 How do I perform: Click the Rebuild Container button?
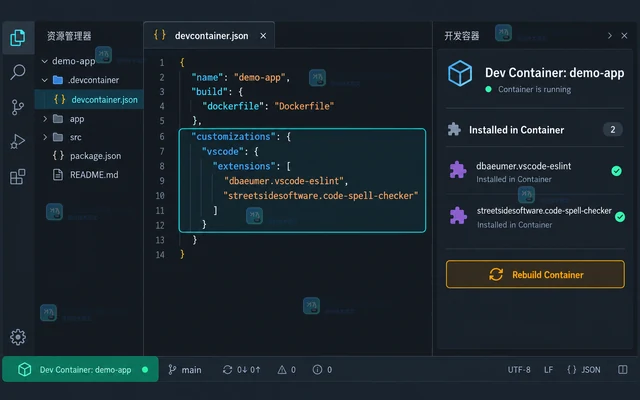coord(535,274)
